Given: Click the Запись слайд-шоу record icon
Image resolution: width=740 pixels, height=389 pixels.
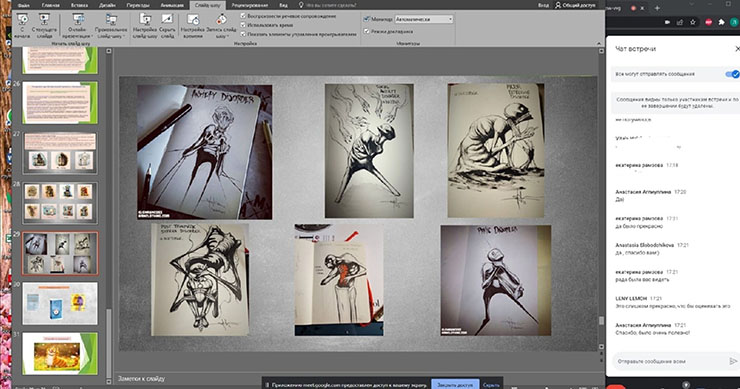Looking at the screenshot, I should click(221, 19).
